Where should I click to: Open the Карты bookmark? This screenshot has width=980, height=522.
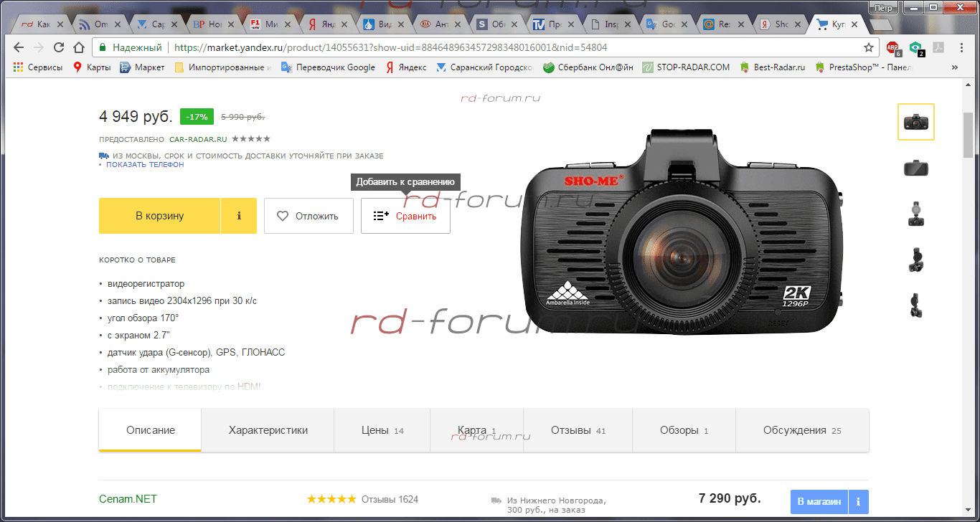[x=91, y=67]
